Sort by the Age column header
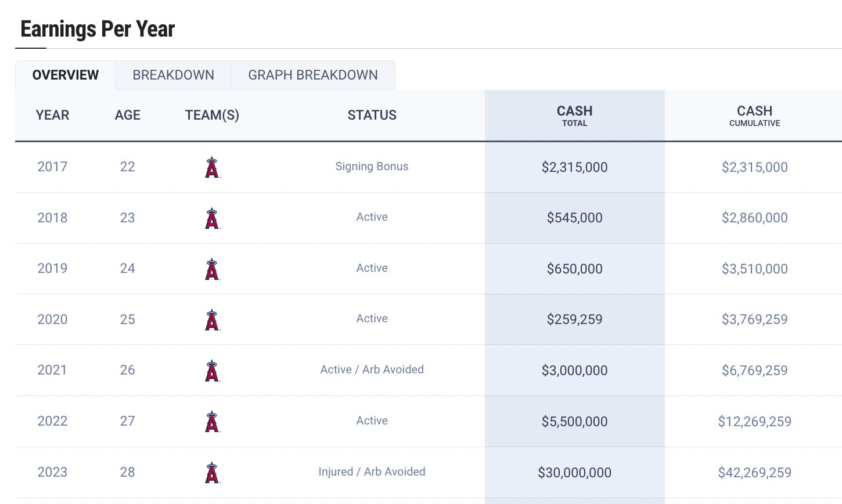Image resolution: width=842 pixels, height=504 pixels. coord(128,115)
